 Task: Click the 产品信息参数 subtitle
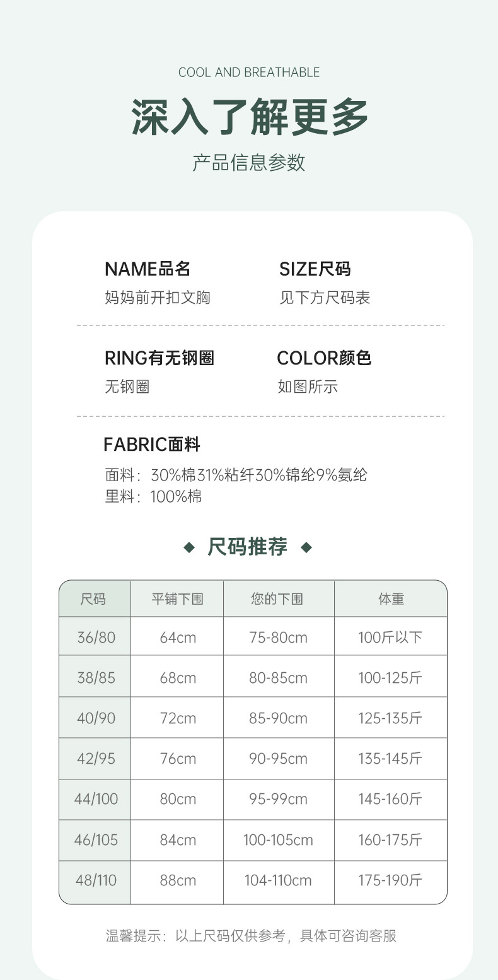coord(249,162)
